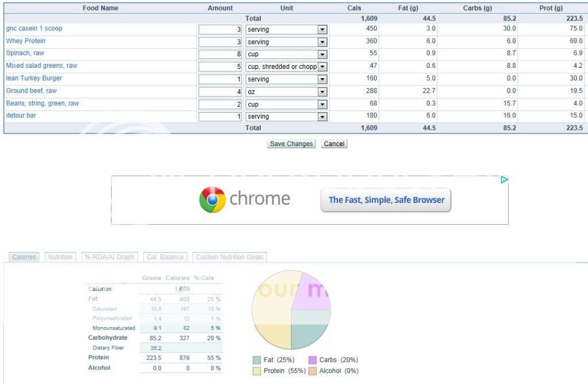Expand unit dropdown for Mixed salad greens

click(x=322, y=67)
